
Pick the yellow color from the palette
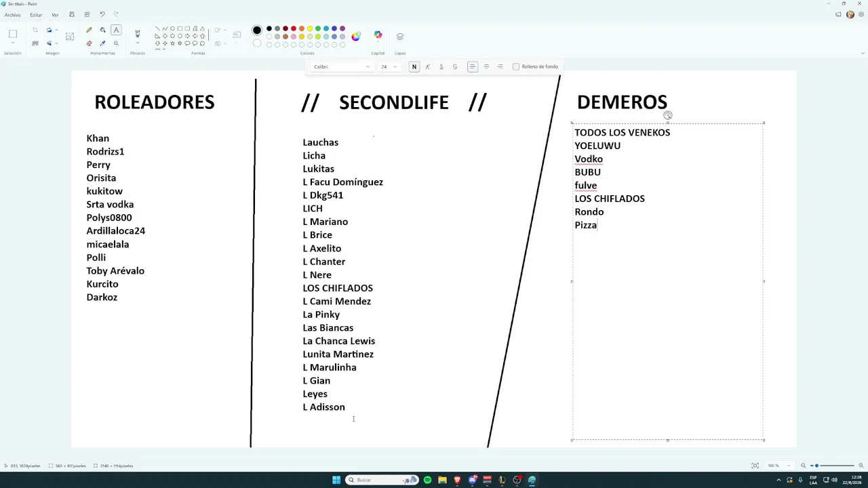[x=310, y=28]
